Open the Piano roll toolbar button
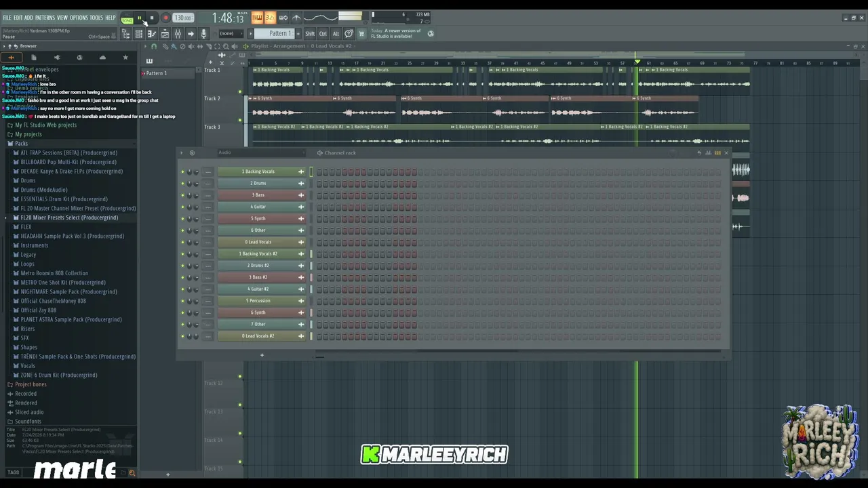 pyautogui.click(x=152, y=34)
